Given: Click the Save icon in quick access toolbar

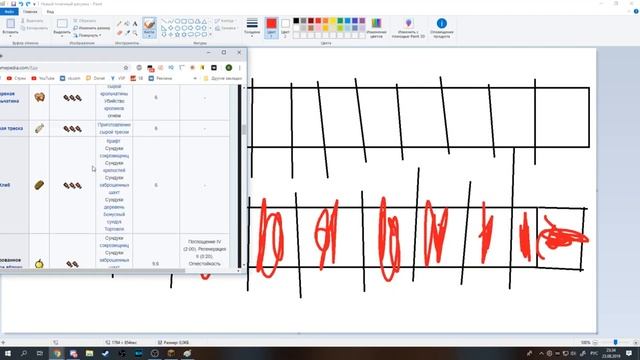Looking at the screenshot, I should pos(13,4).
